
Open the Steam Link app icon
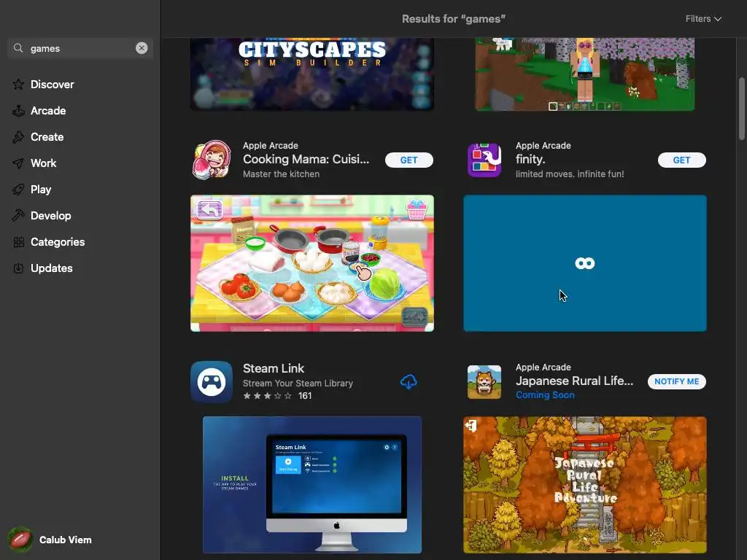[212, 382]
